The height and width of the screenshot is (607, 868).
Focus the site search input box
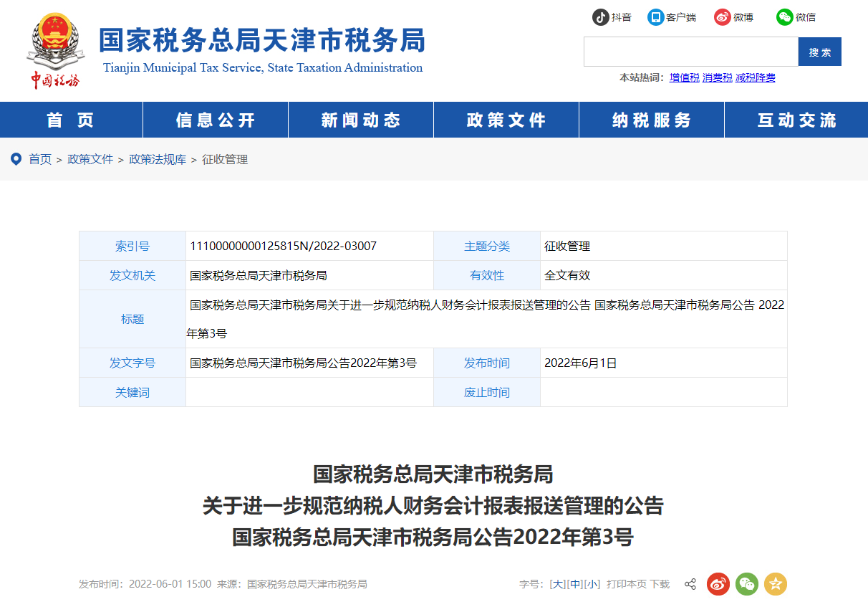(x=690, y=52)
